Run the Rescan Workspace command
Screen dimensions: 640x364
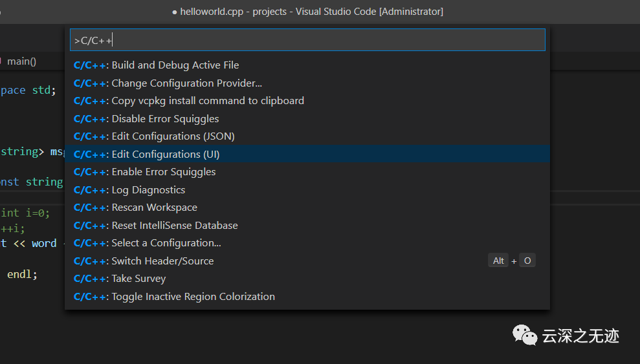click(x=307, y=208)
